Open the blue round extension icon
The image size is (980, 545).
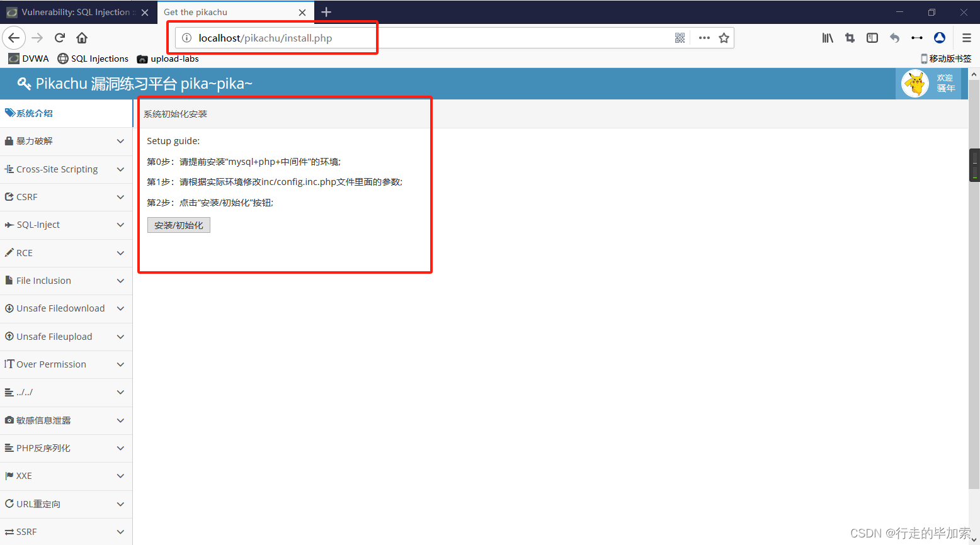click(x=940, y=38)
